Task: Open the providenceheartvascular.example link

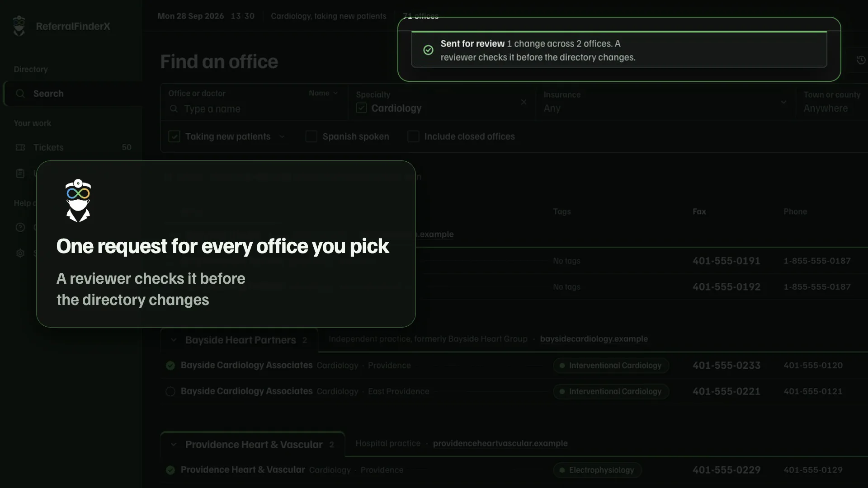Action: 500,443
